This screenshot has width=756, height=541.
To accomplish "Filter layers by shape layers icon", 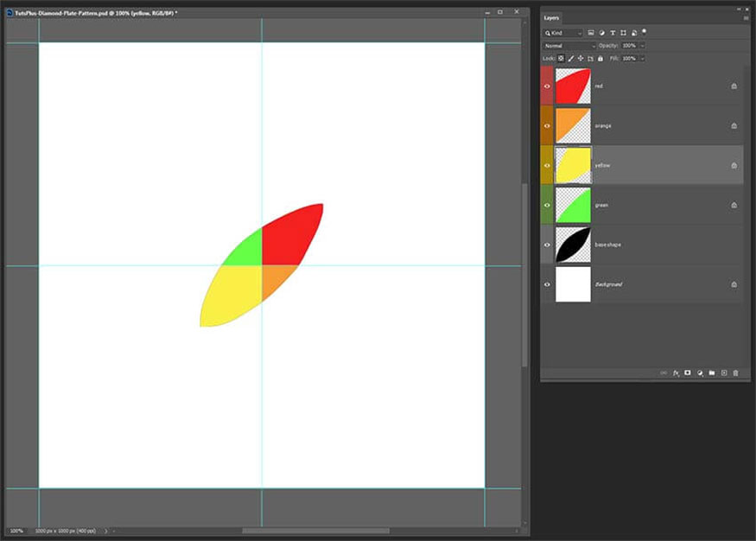I will (624, 33).
